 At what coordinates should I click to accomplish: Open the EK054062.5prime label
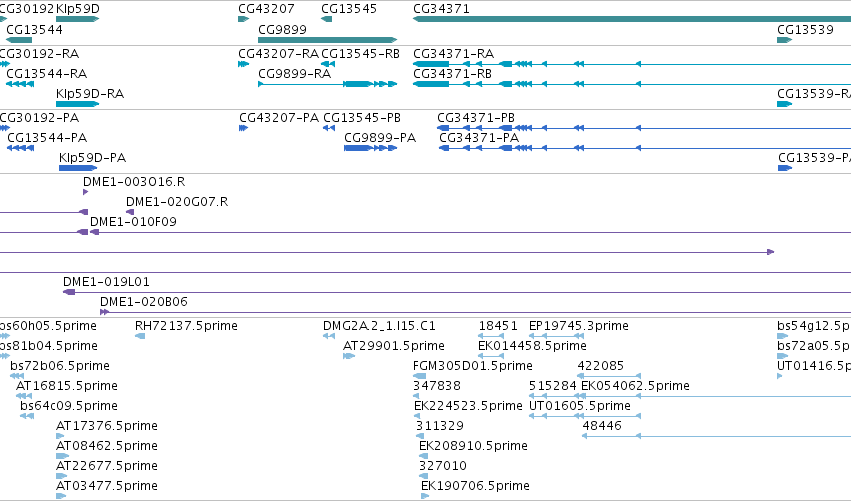[x=636, y=385]
